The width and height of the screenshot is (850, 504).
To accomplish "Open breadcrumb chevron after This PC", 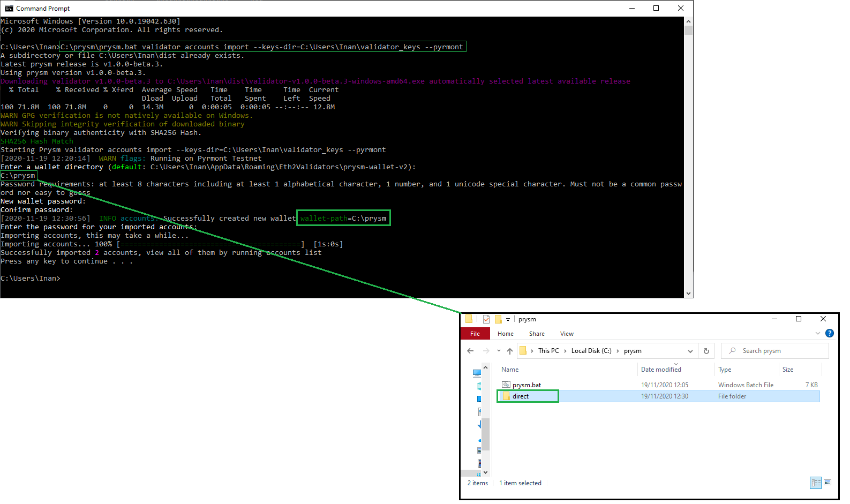I will [x=565, y=351].
